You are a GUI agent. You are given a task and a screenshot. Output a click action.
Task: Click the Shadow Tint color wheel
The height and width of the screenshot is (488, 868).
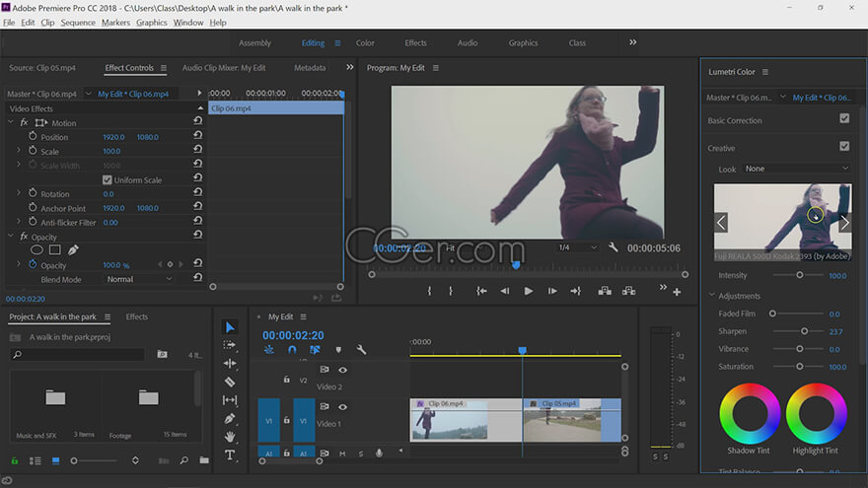point(750,413)
